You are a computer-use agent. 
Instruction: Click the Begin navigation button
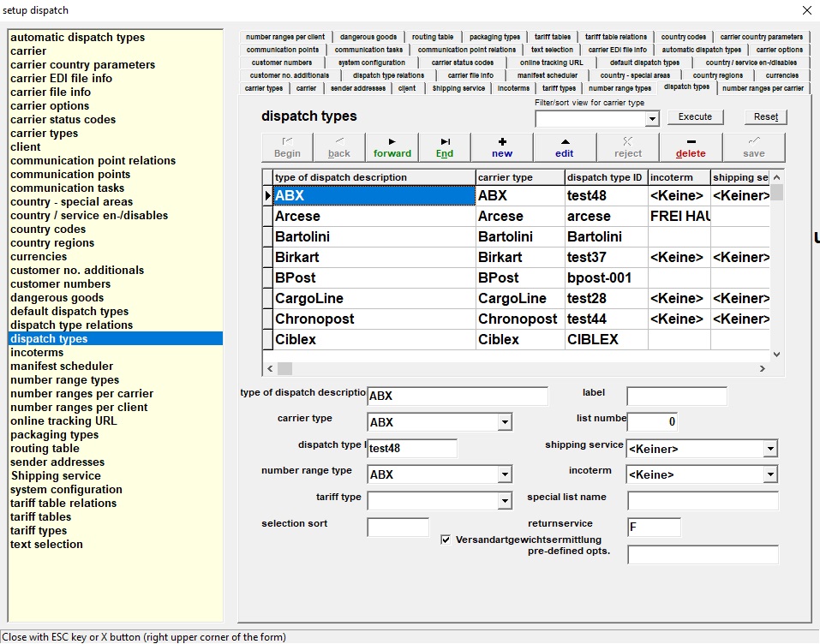point(287,147)
